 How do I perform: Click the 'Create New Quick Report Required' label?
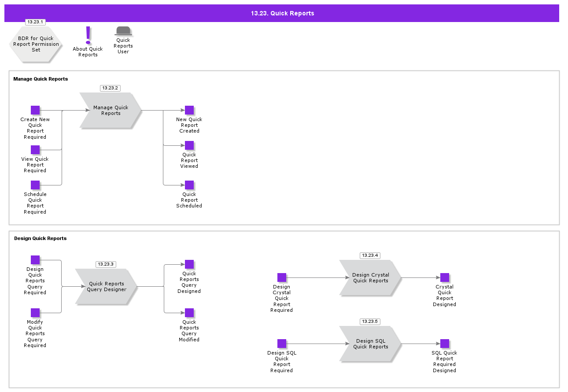35,128
